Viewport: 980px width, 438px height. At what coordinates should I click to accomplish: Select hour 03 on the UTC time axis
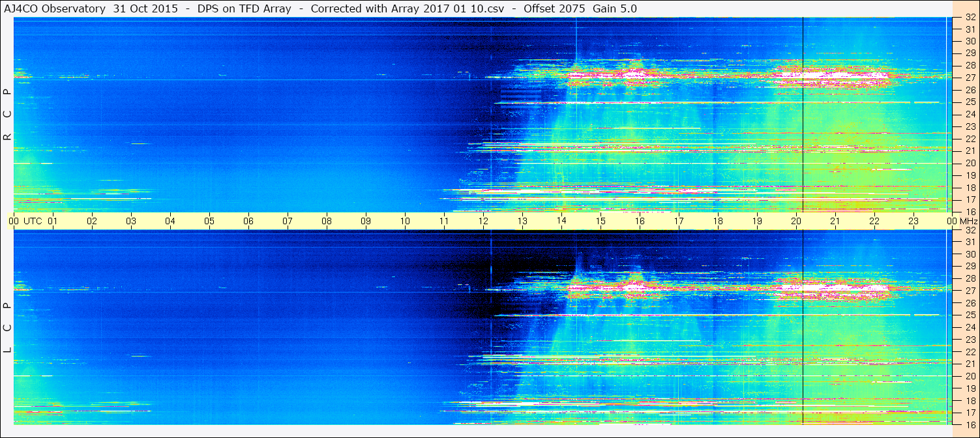point(131,221)
